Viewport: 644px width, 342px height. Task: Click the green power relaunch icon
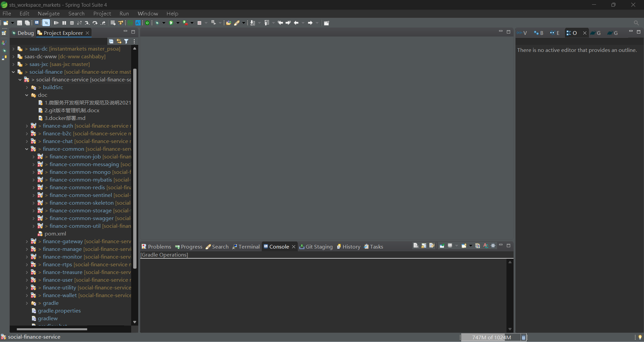[x=147, y=23]
